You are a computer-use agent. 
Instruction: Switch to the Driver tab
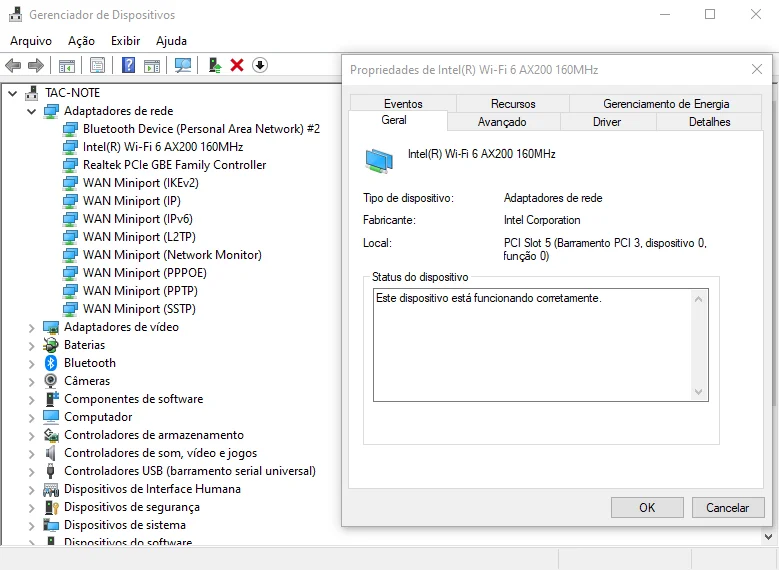pos(607,122)
